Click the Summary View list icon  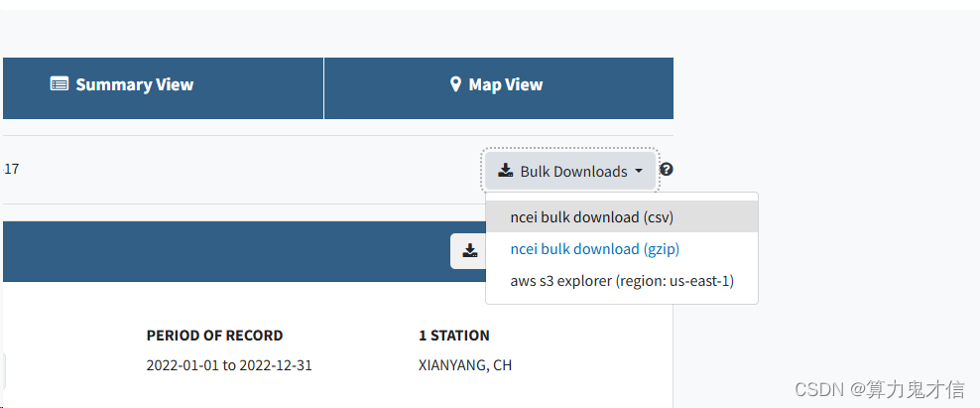(x=60, y=83)
